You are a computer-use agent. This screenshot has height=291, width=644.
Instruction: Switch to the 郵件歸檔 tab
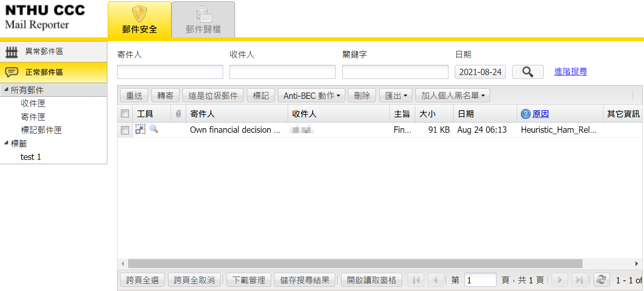[x=203, y=20]
